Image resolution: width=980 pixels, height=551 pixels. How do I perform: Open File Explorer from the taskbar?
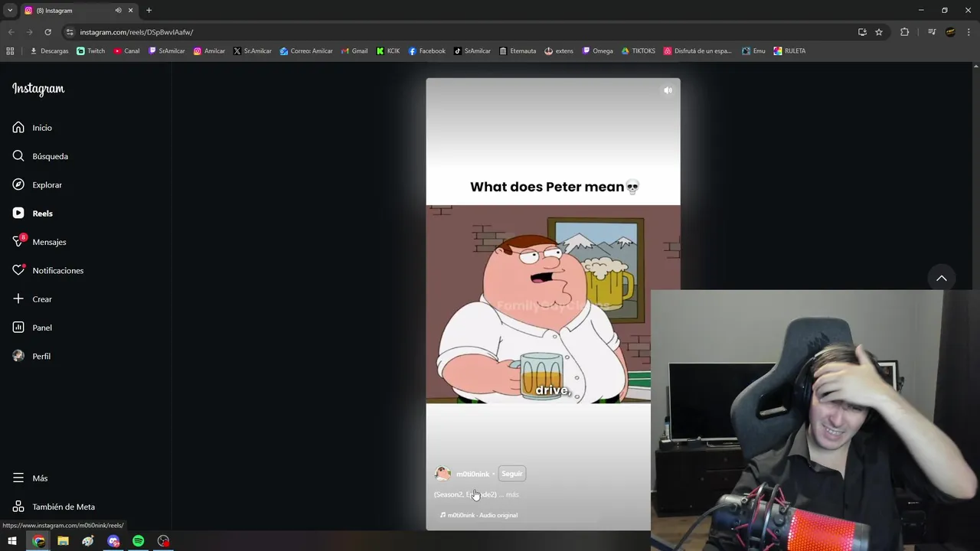click(63, 541)
